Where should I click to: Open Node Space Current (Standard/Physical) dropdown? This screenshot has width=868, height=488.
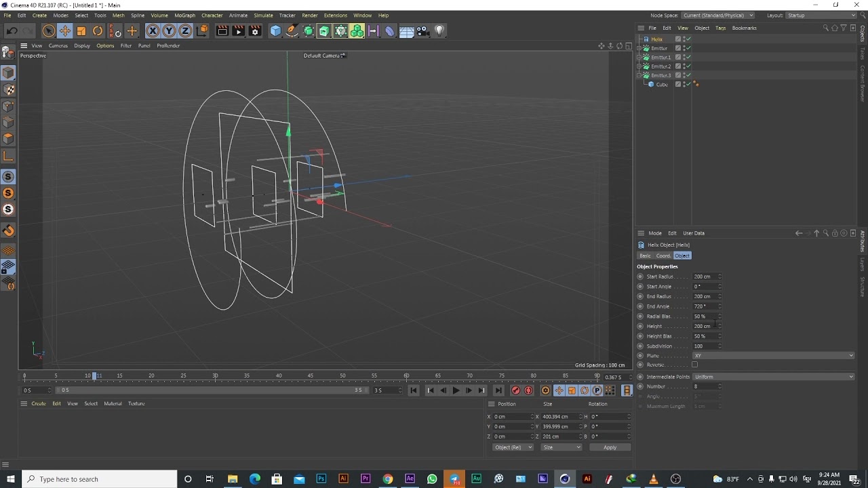[717, 15]
